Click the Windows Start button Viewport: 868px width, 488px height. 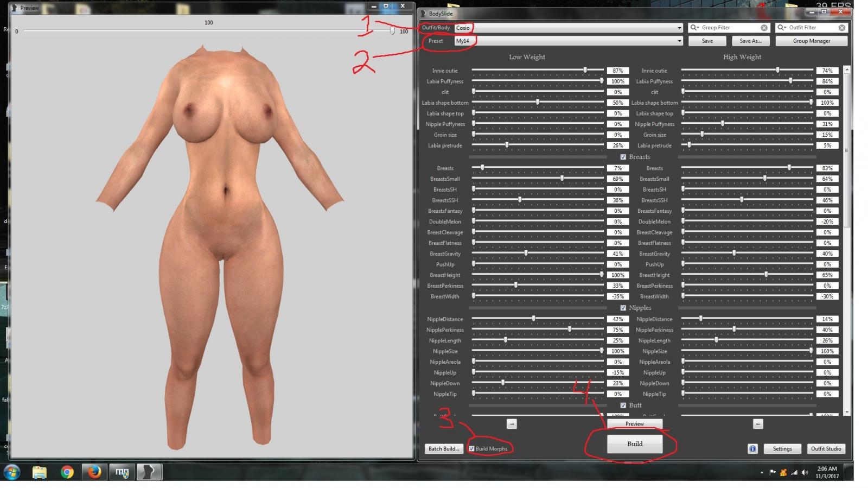point(12,472)
